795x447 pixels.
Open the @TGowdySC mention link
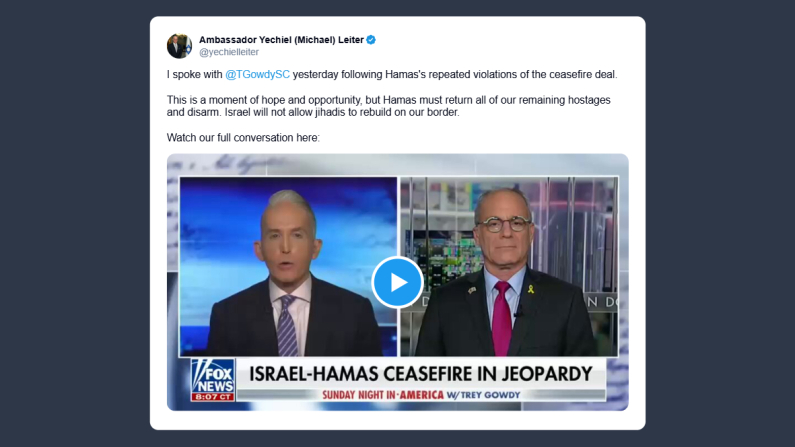pos(258,74)
